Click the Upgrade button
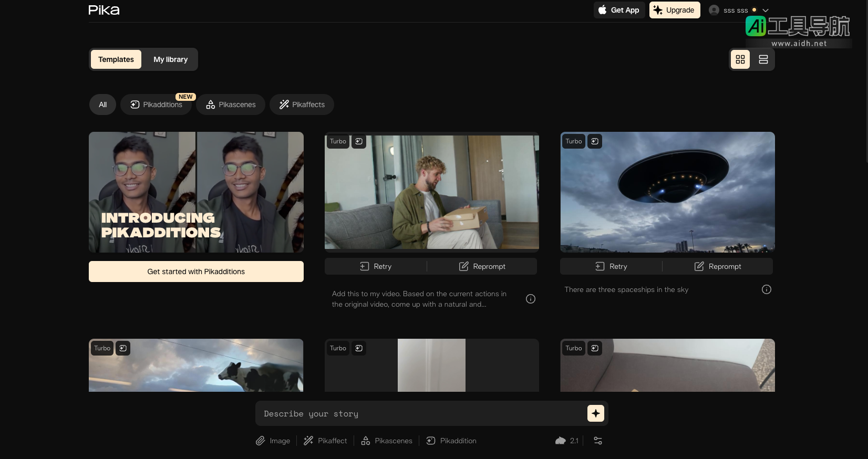The image size is (868, 459). pyautogui.click(x=674, y=10)
